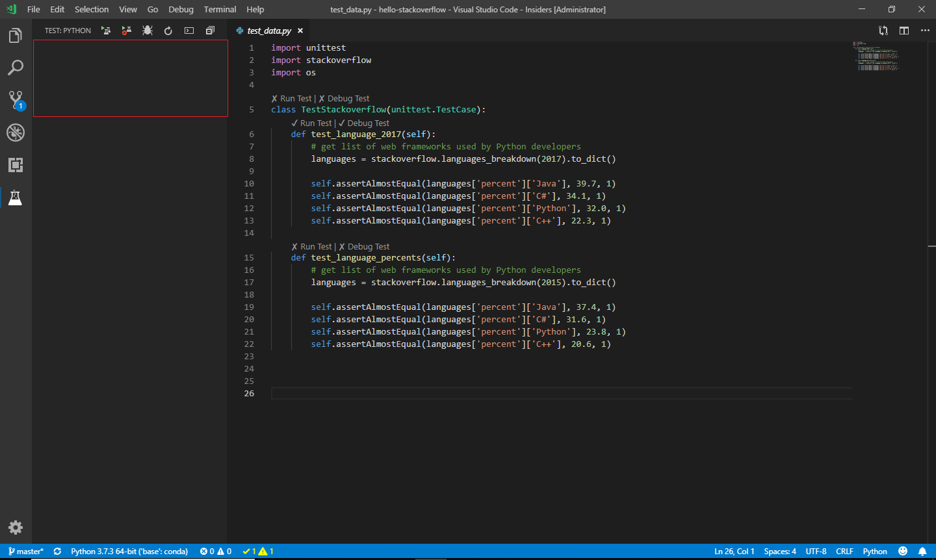Open editor more actions with the ellipsis
The width and height of the screenshot is (936, 560).
click(x=926, y=30)
